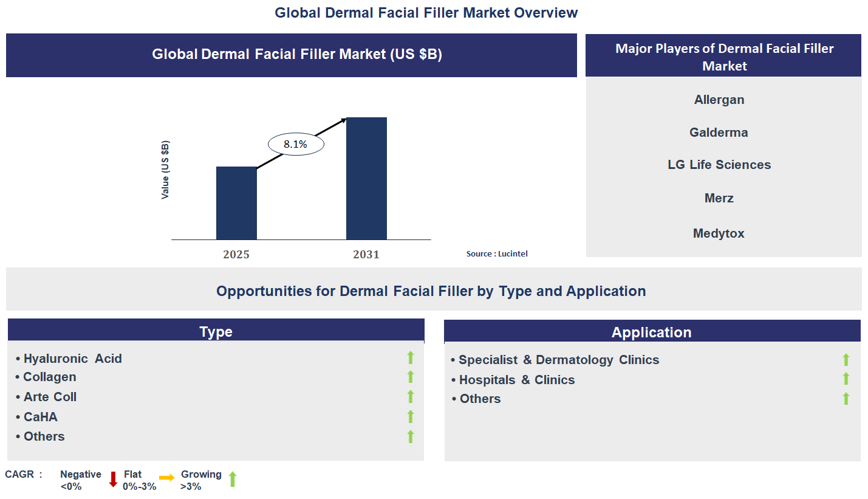
Task: Click the growth arrow beside Hospitals & Clinics
Action: coord(846,378)
